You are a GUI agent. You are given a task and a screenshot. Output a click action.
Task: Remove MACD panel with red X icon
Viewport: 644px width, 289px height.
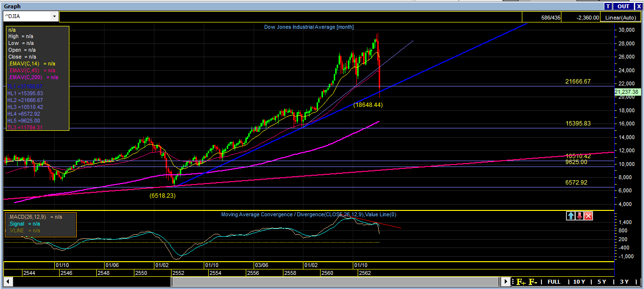588,216
